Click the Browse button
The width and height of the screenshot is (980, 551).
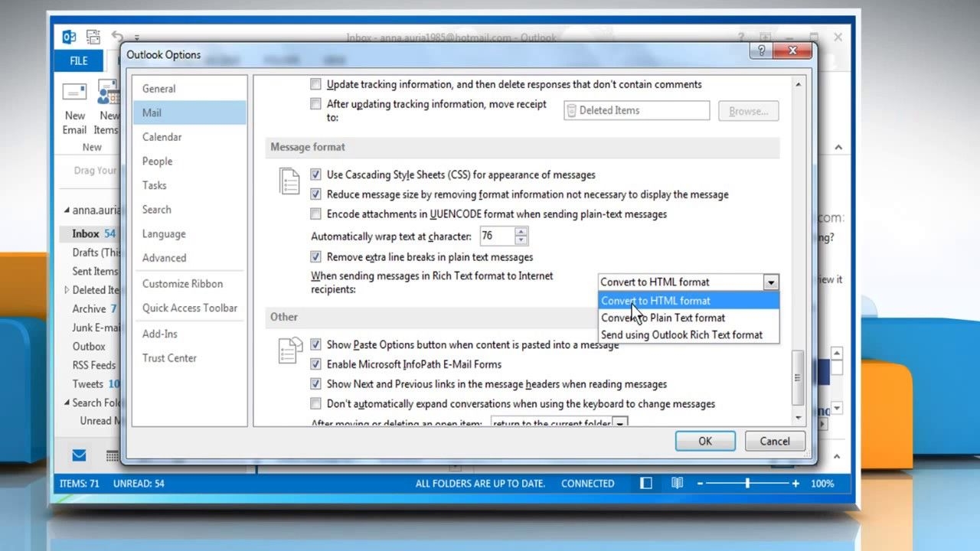[748, 111]
